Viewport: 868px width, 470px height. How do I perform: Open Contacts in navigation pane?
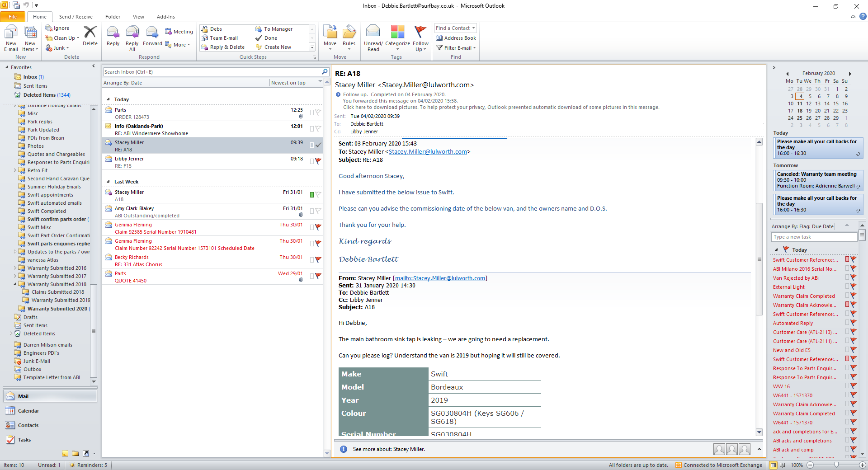[x=50, y=425]
